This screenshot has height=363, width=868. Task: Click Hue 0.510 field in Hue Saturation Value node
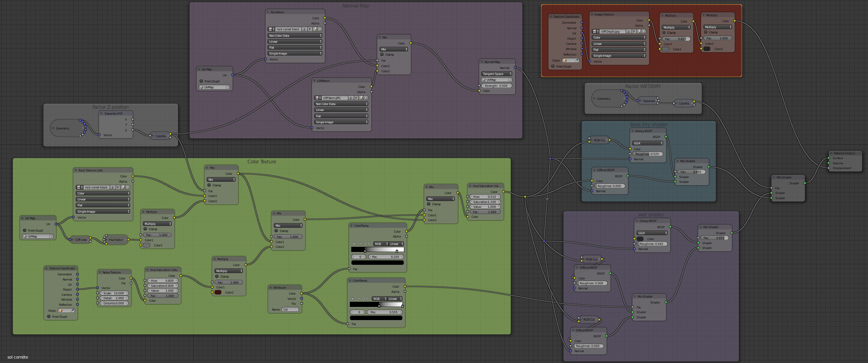coord(485,197)
